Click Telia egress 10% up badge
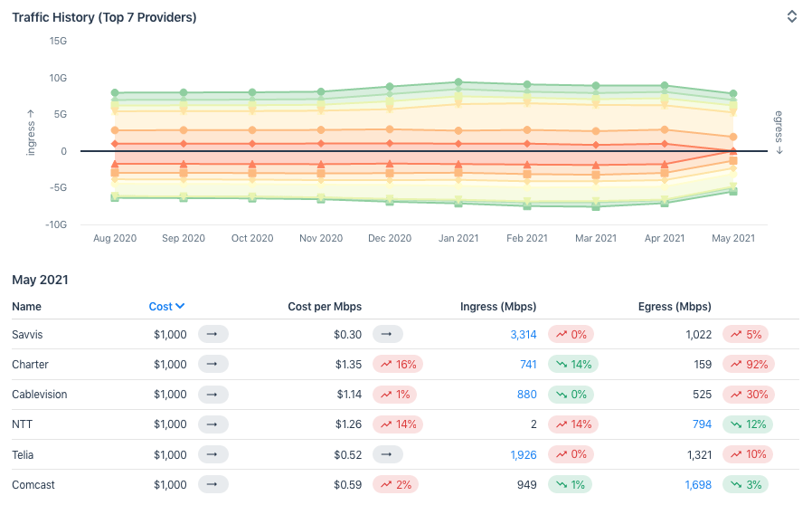 point(747,454)
